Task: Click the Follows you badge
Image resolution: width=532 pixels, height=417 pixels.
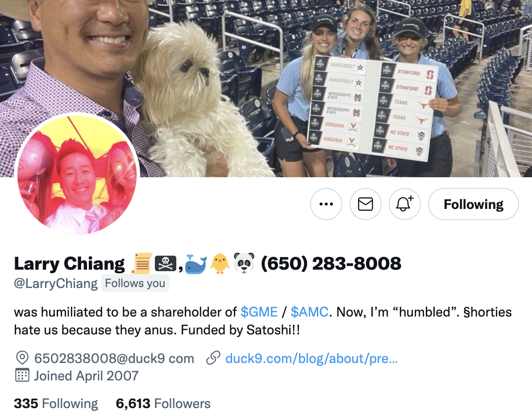Action: point(135,284)
